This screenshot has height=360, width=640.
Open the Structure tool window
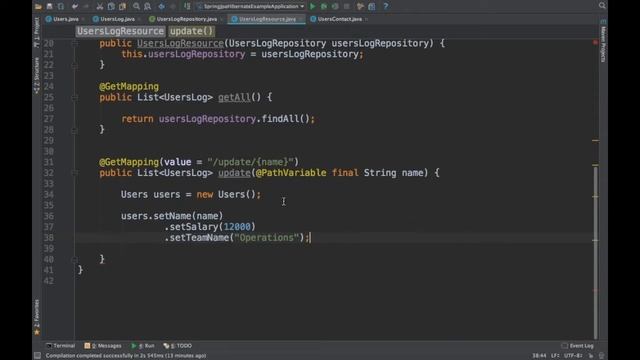tap(37, 76)
